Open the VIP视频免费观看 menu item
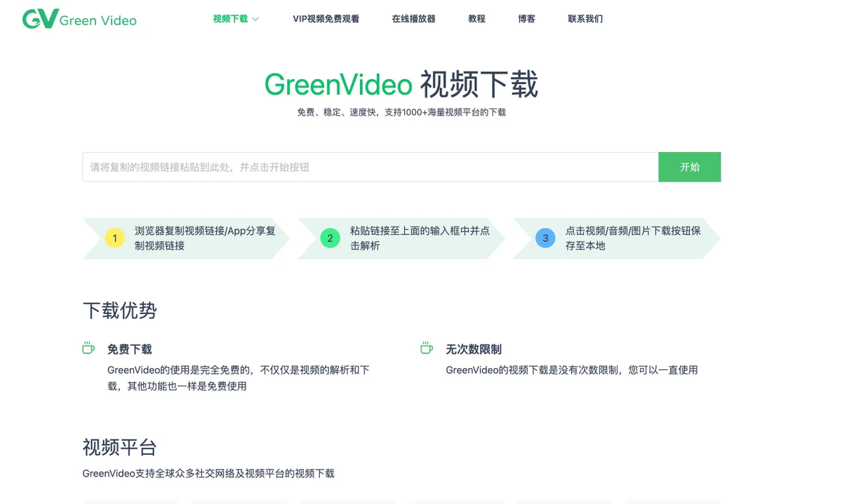 [326, 19]
